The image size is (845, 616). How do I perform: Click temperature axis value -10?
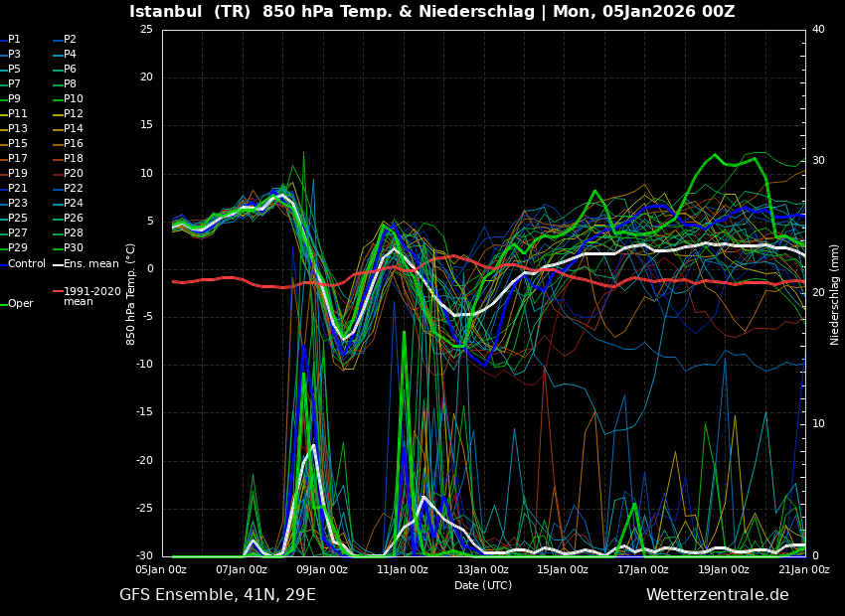[x=145, y=365]
